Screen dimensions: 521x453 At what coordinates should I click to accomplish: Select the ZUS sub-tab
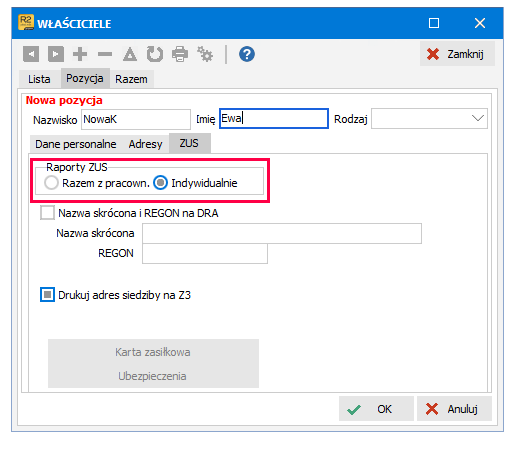pyautogui.click(x=189, y=143)
